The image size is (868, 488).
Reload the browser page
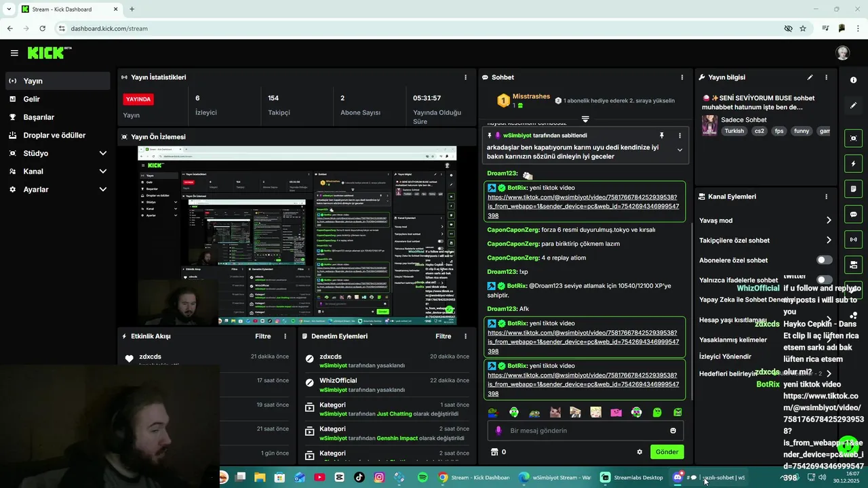42,28
